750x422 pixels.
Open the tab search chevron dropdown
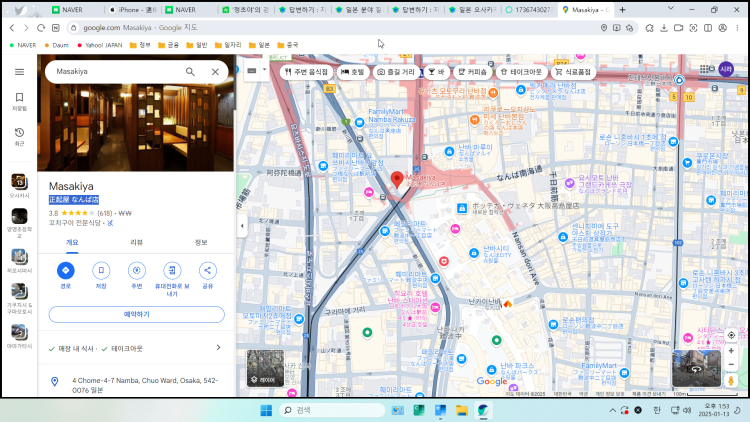[x=671, y=8]
